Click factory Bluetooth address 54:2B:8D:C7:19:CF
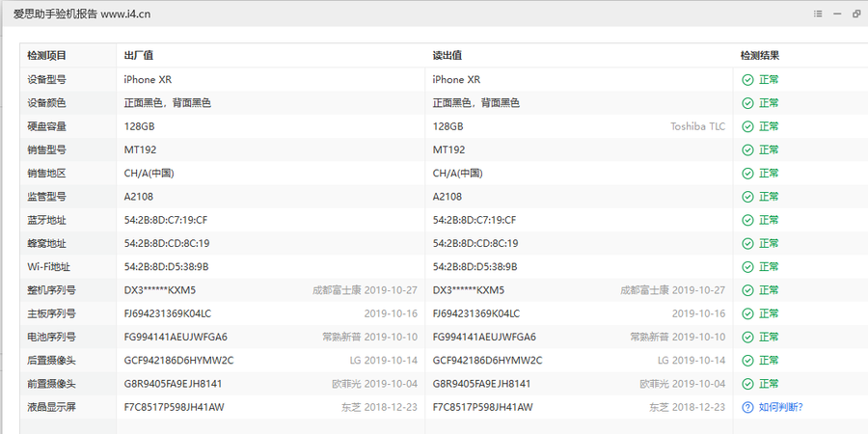This screenshot has width=868, height=434. [166, 220]
